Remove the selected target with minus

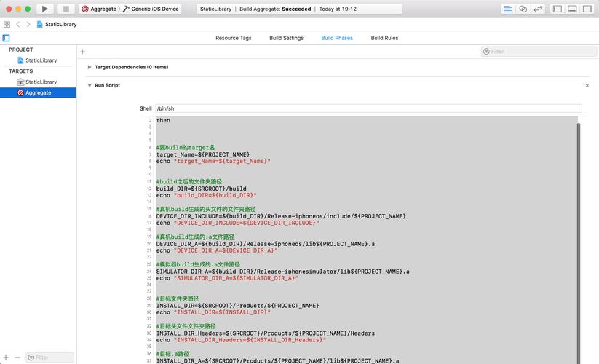point(17,357)
